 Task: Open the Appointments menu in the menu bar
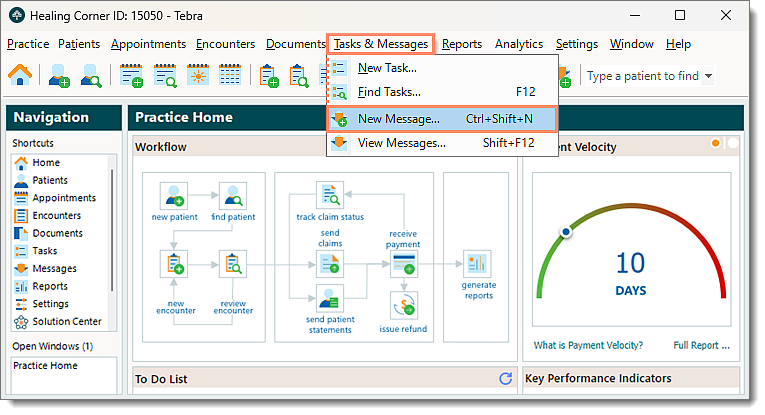[148, 44]
